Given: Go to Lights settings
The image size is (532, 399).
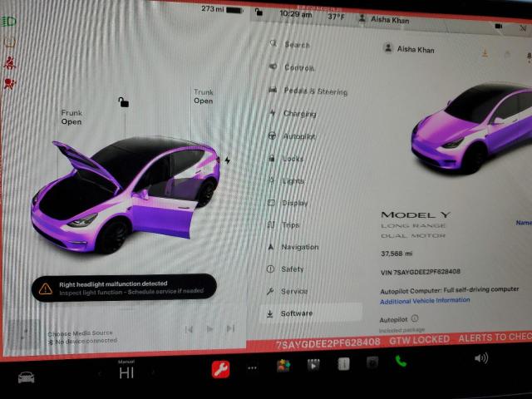Looking at the screenshot, I should 286,181.
